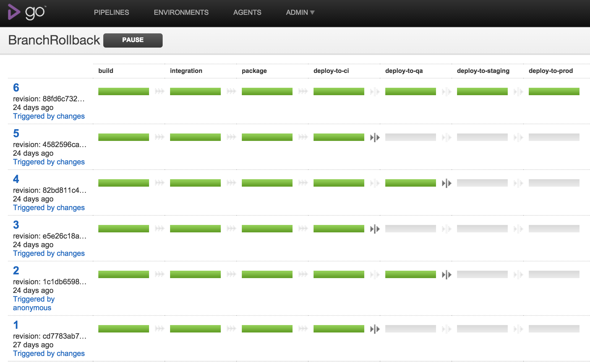Click grey deploy-to-staging bar of run 5

click(482, 137)
